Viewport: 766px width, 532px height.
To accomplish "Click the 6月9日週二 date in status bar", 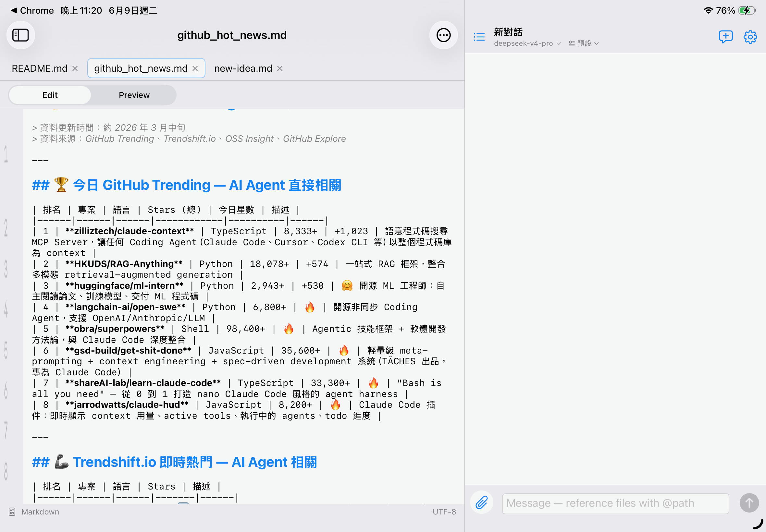I will point(133,11).
